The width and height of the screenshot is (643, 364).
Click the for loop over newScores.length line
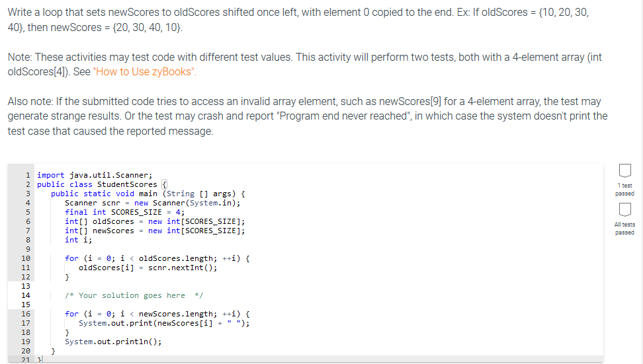157,314
